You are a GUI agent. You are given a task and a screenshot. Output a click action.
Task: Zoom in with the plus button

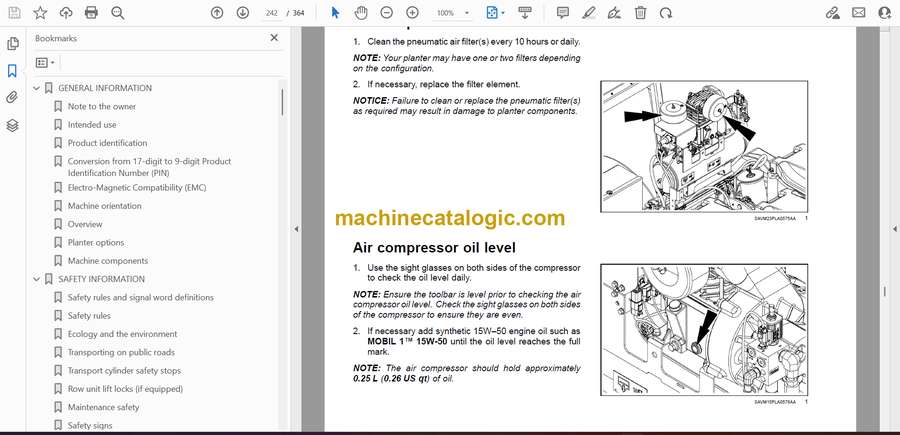pos(412,13)
